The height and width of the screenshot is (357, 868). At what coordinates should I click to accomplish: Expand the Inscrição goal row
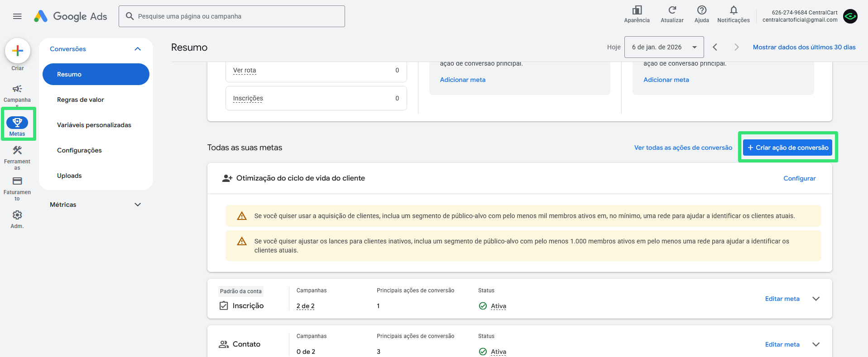[x=816, y=299]
